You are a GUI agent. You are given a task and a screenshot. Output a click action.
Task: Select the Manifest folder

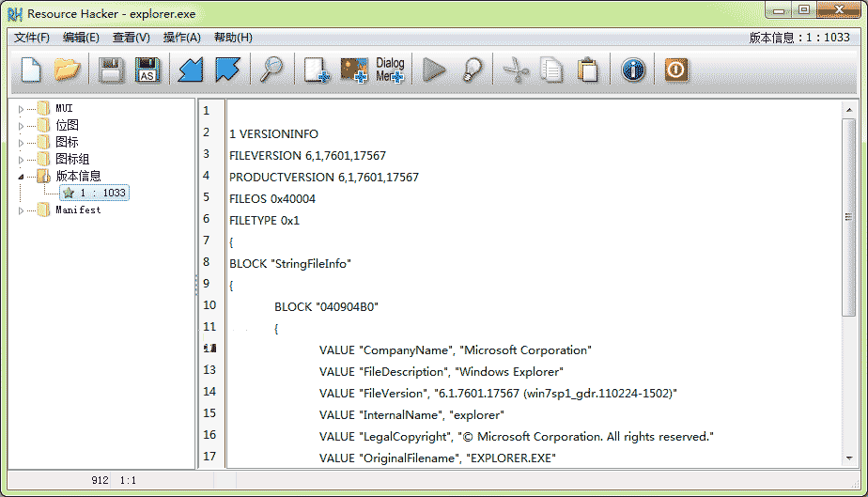point(70,210)
